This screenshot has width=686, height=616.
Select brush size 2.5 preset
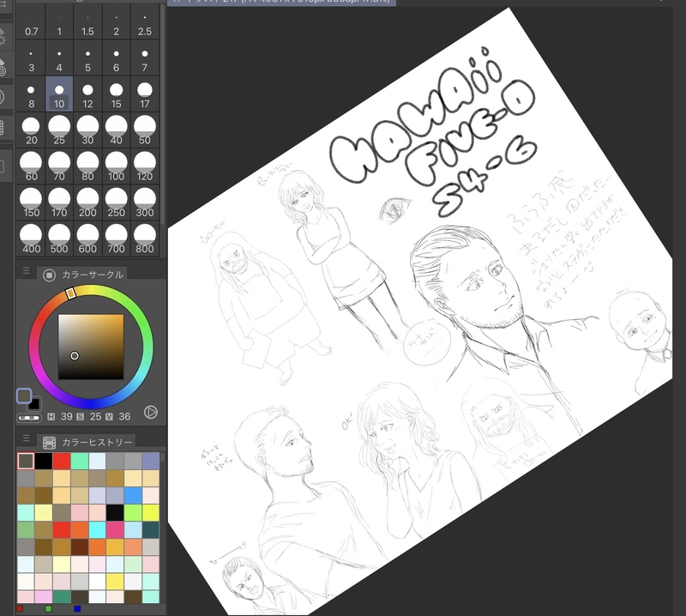pos(145,23)
